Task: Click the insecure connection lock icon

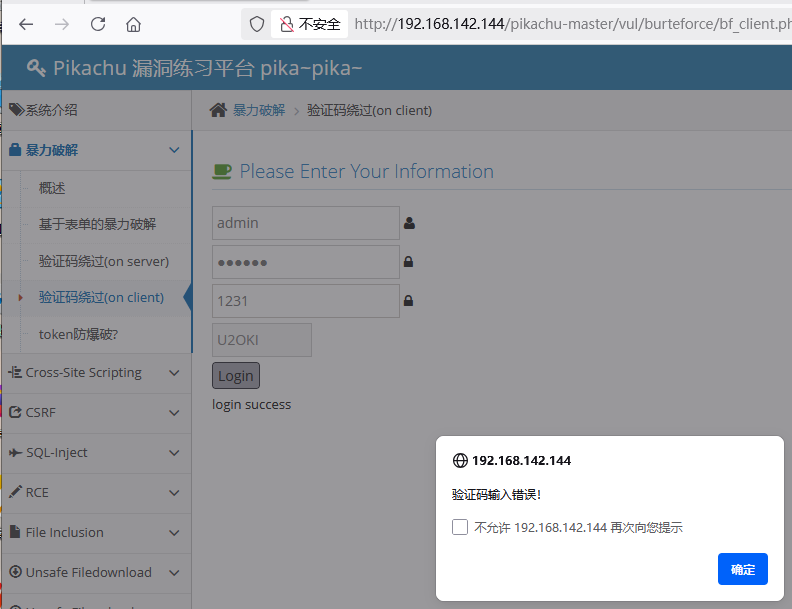Action: pos(286,24)
